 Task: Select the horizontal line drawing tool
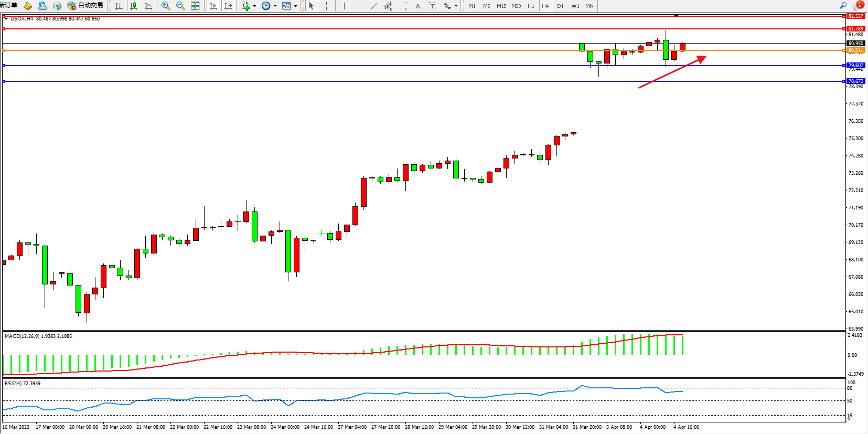(359, 6)
